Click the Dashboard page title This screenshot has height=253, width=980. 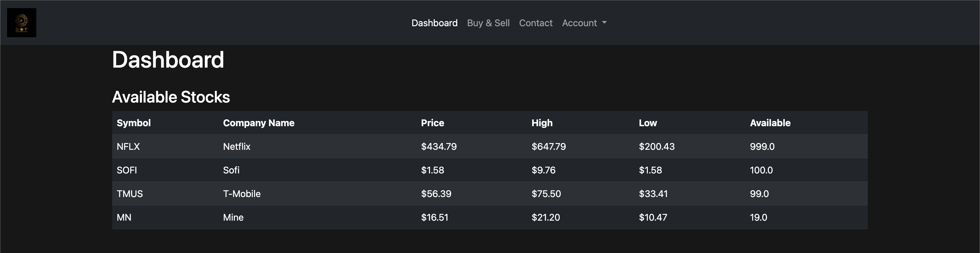click(x=168, y=59)
